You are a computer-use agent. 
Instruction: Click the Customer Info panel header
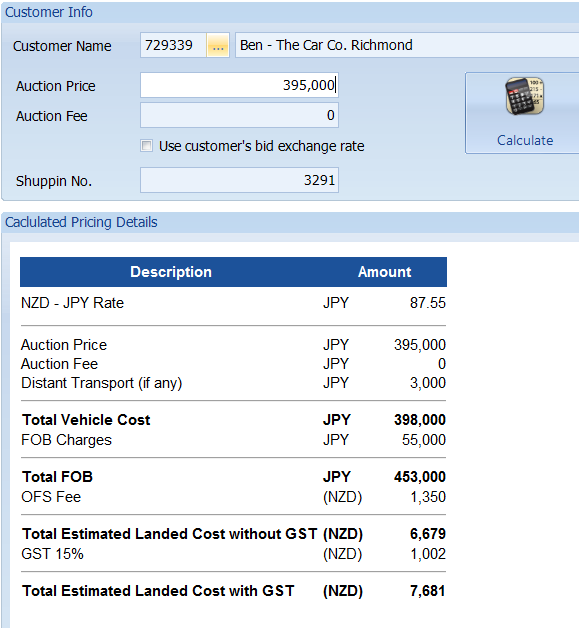[290, 12]
